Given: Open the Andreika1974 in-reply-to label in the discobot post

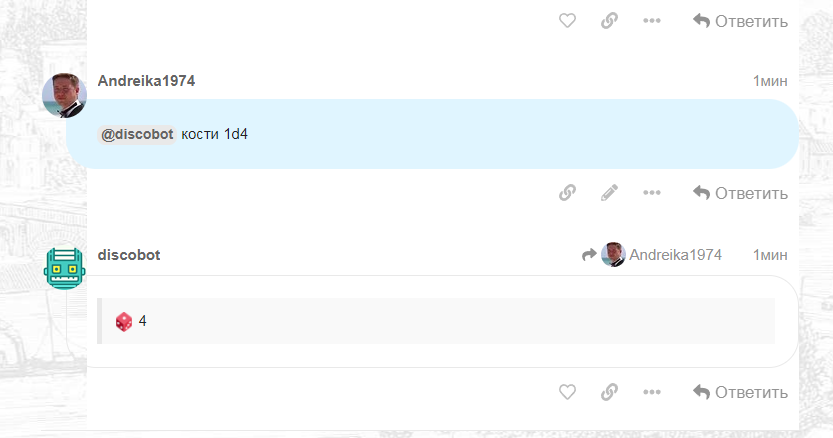Looking at the screenshot, I should click(661, 255).
